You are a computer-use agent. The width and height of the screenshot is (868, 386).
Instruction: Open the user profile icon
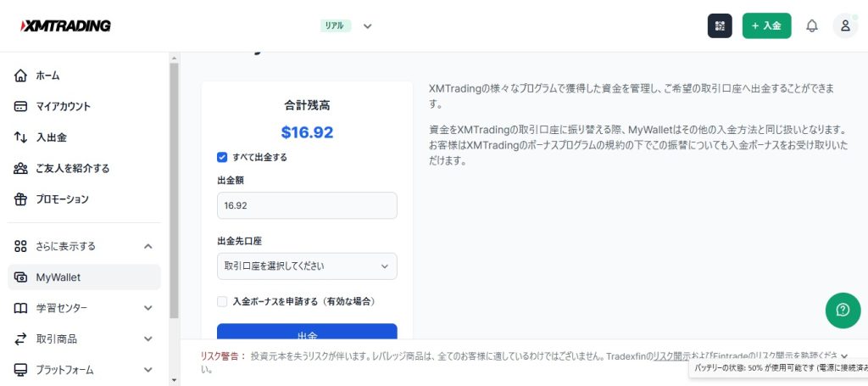tap(845, 25)
